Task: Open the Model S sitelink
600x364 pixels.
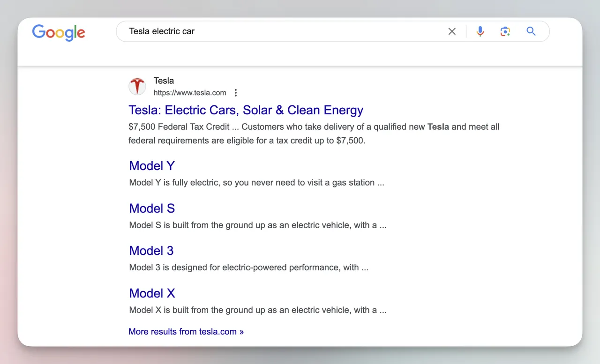Action: point(152,208)
